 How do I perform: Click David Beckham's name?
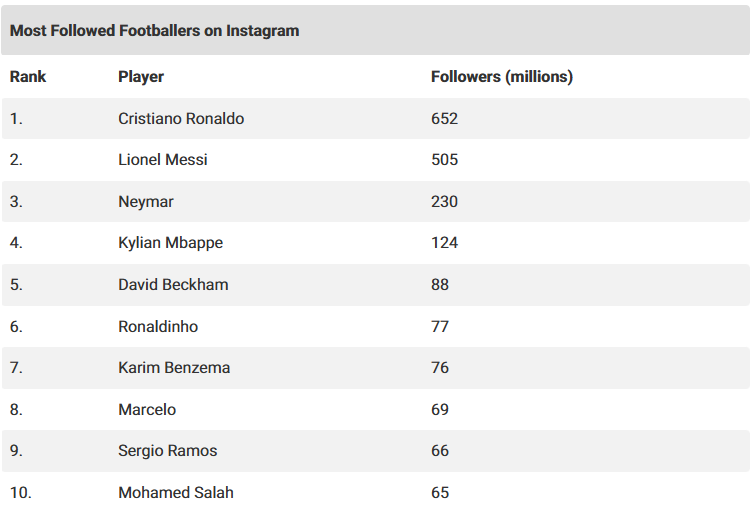(x=173, y=285)
